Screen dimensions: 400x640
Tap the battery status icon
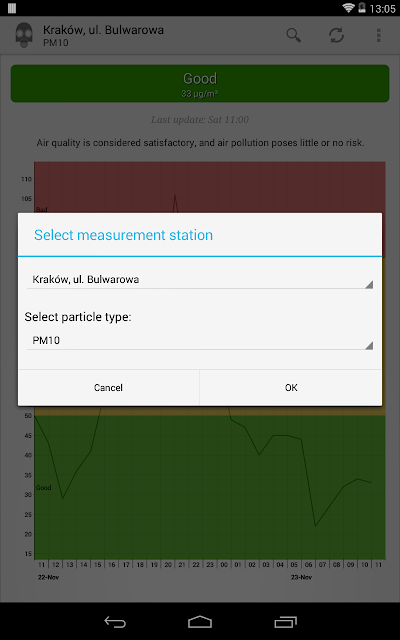[x=362, y=8]
